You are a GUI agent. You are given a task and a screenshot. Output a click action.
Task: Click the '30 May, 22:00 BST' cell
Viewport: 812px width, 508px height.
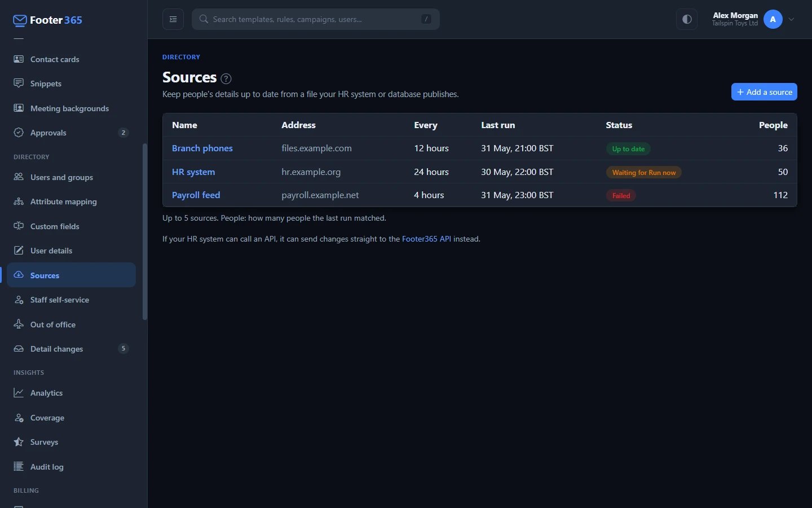(517, 172)
